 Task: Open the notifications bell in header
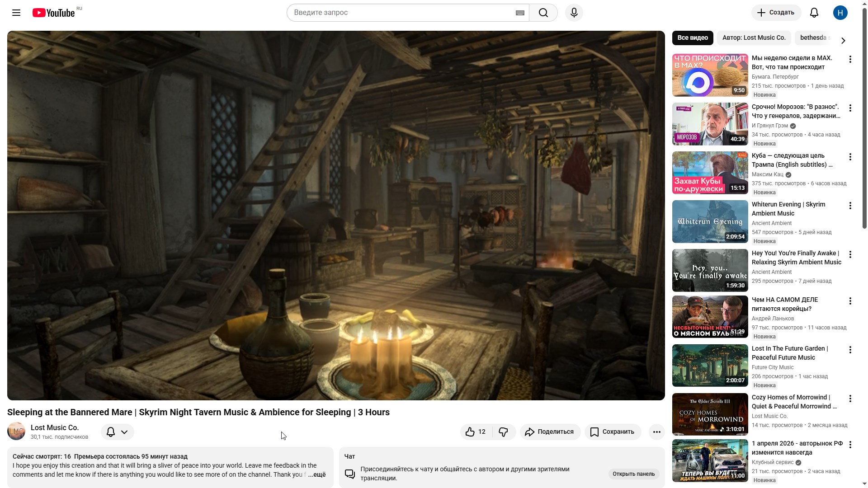coord(814,13)
